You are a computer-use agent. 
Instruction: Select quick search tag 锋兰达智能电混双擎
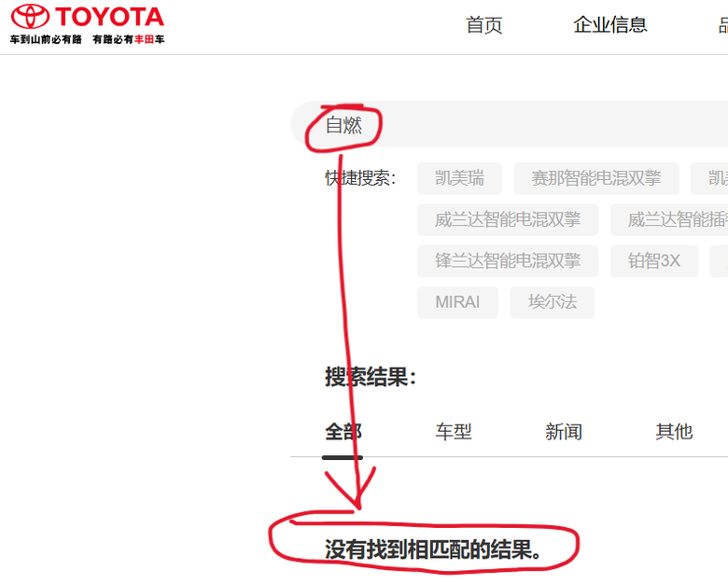(508, 261)
